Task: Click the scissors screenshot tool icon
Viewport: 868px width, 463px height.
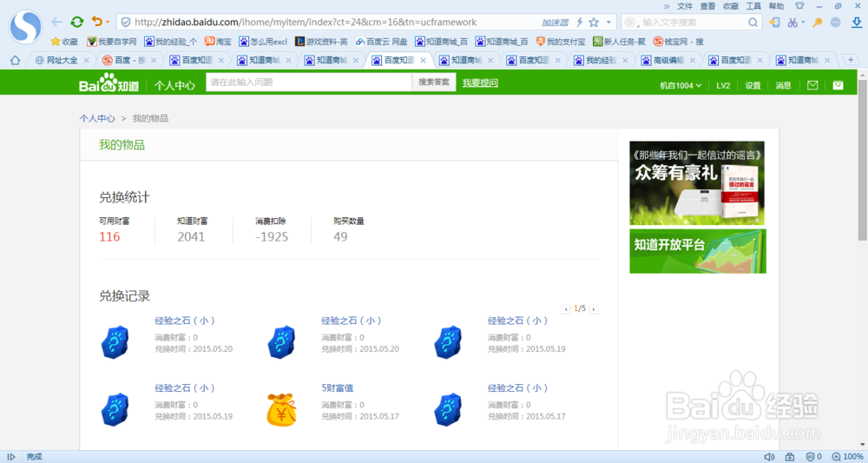Action: pos(792,23)
